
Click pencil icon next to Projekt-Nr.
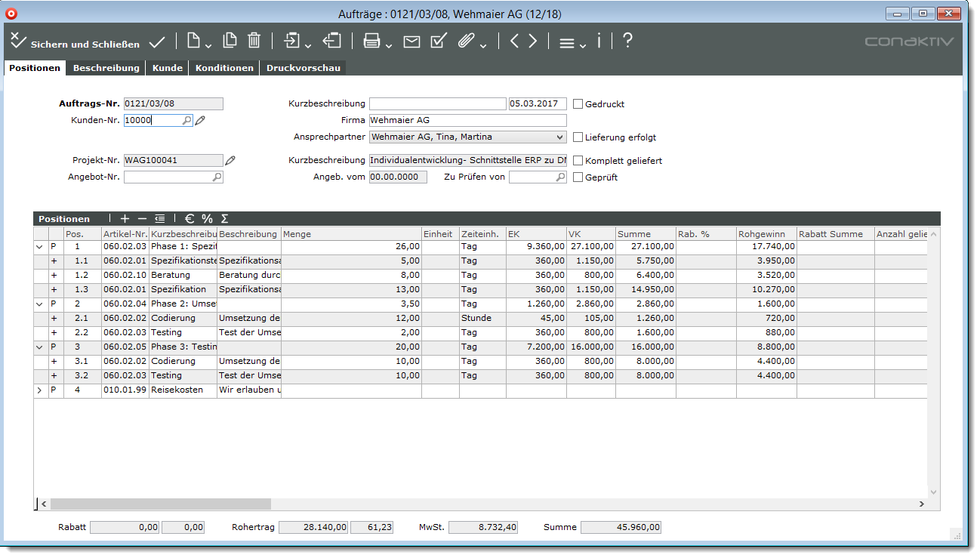pos(231,160)
